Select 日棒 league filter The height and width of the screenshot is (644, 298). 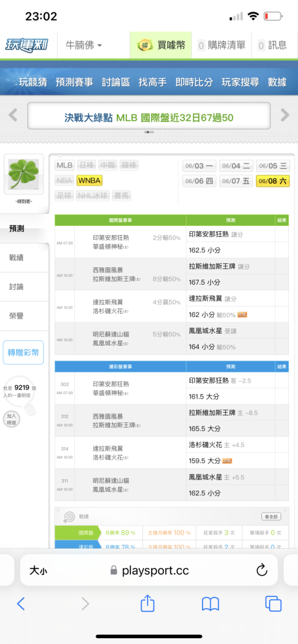coord(86,166)
